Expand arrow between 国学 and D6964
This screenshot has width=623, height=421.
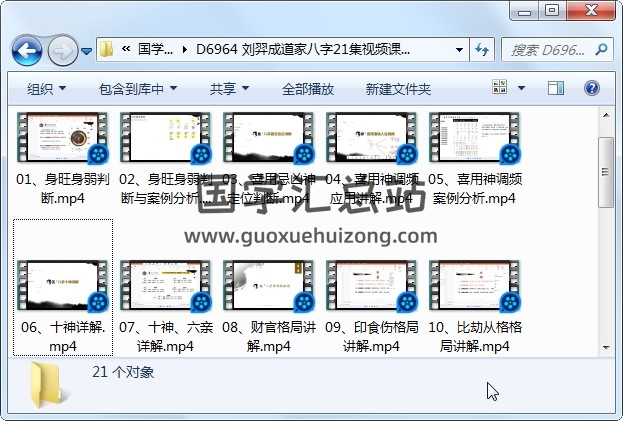[x=185, y=50]
